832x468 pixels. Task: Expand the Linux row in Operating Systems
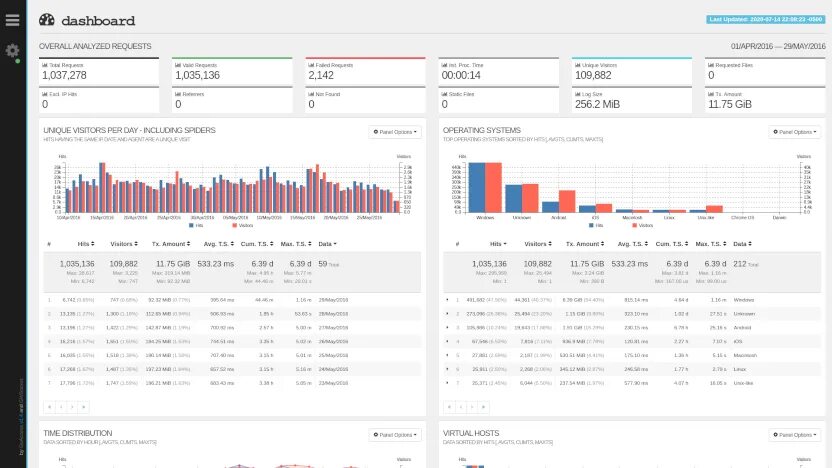point(448,369)
